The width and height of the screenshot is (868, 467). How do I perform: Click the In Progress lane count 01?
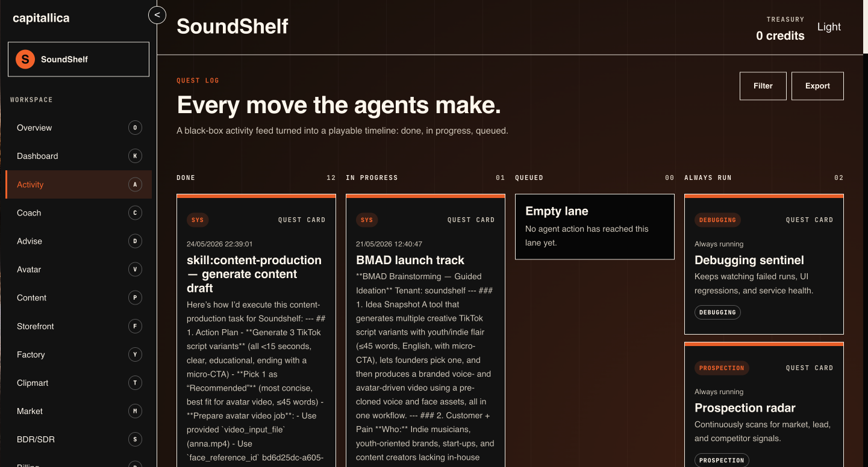500,178
